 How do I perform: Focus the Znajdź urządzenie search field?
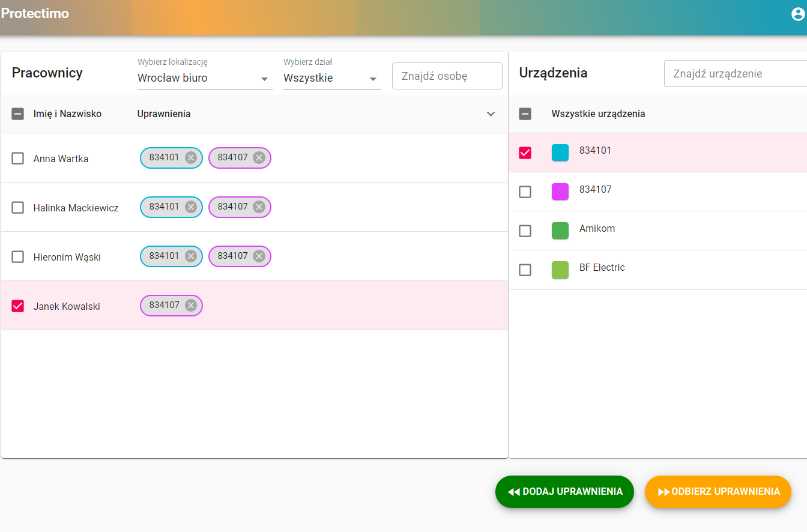click(x=736, y=73)
